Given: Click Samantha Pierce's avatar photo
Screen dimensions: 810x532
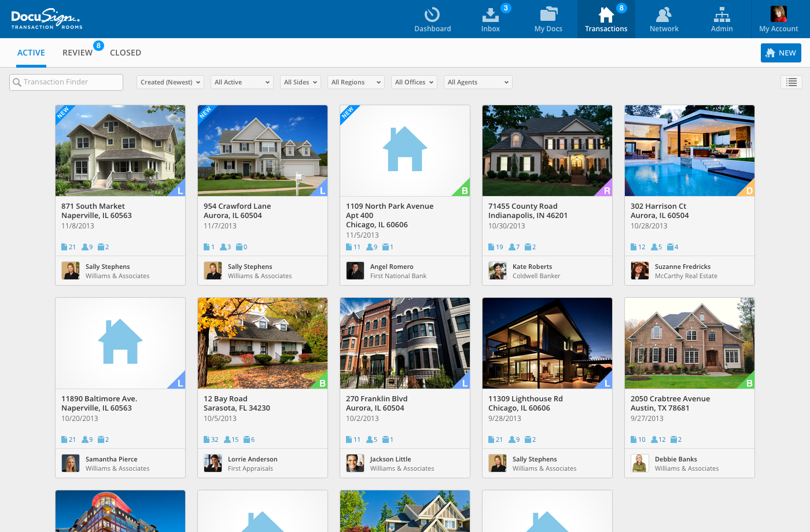Looking at the screenshot, I should 71,463.
